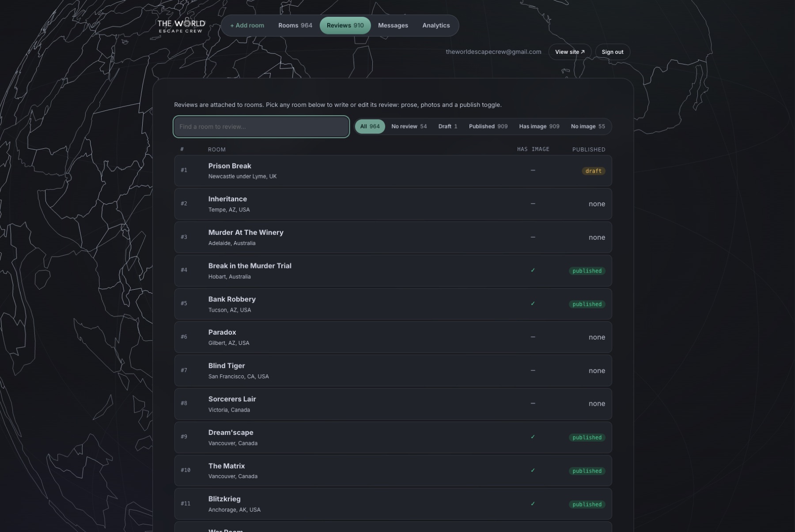
Task: Click the none status for Paradox
Action: click(x=597, y=337)
